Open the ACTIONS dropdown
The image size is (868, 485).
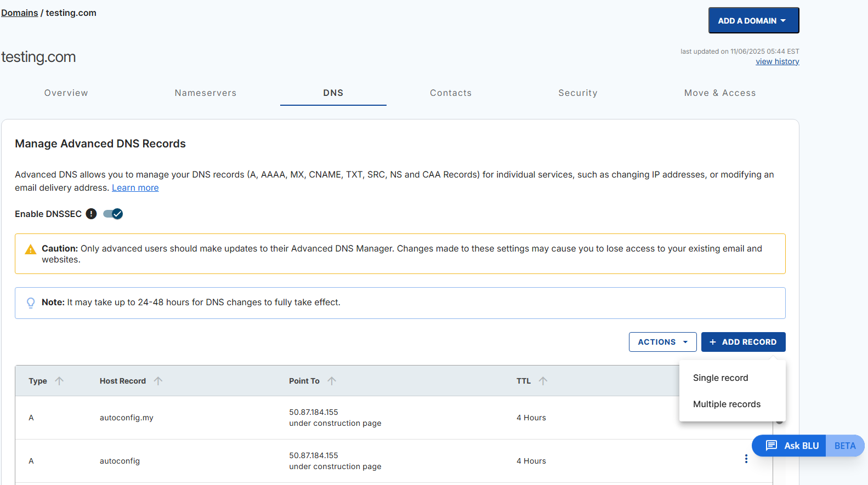click(x=662, y=342)
